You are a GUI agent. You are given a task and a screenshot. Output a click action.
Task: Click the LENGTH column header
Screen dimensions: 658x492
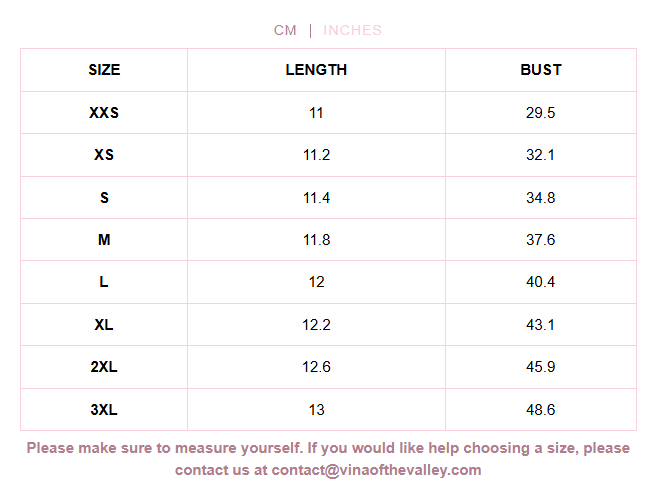click(316, 70)
